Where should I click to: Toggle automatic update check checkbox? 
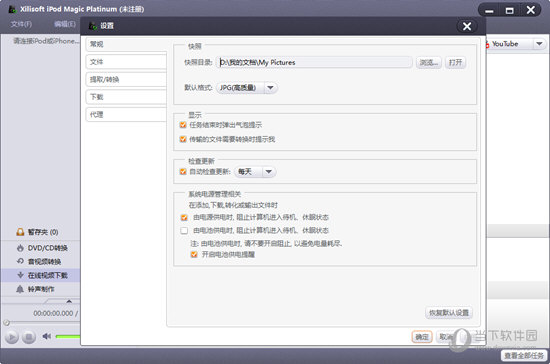(x=183, y=171)
